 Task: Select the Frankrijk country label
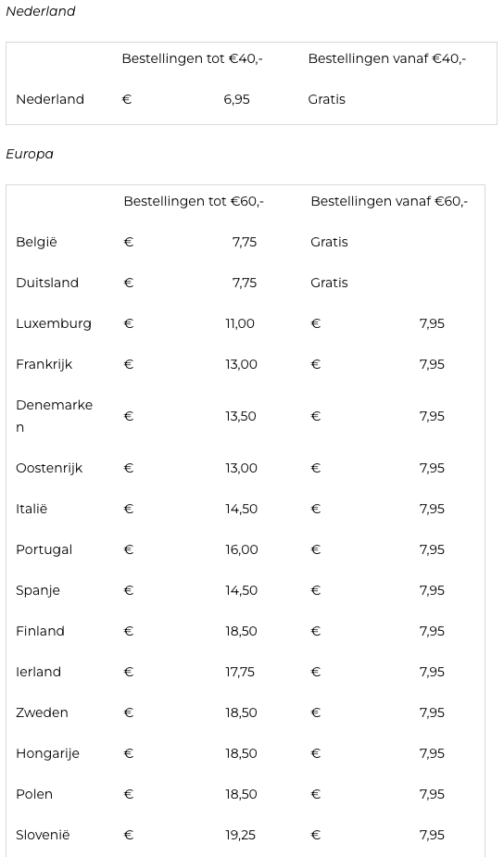point(44,364)
